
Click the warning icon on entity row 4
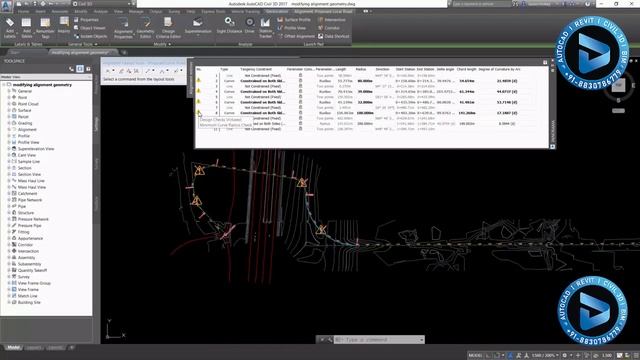(x=199, y=91)
